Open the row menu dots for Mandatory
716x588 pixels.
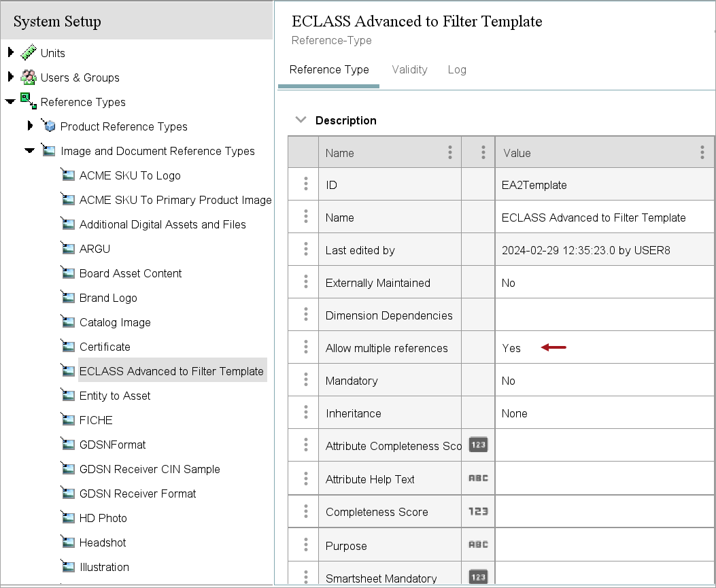pos(305,380)
